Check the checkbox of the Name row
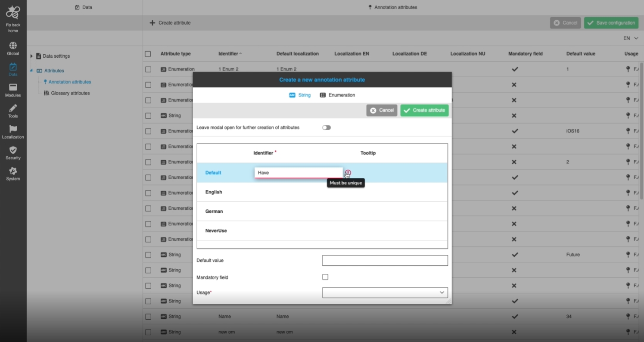The image size is (644, 342). click(148, 317)
